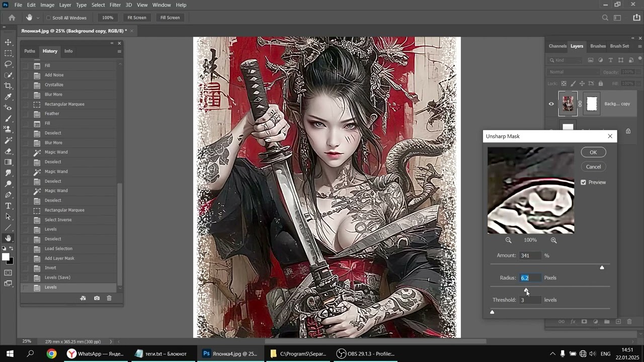Open the layer filter Kind dropdown

(x=566, y=60)
